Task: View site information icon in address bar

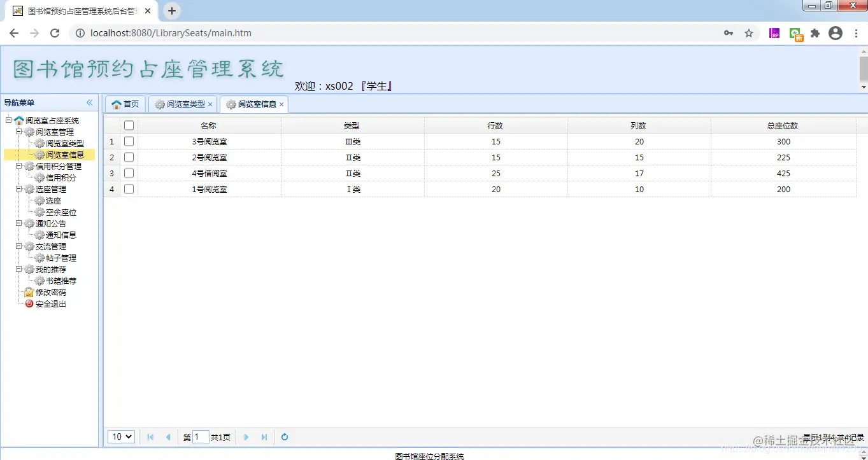Action: [80, 33]
